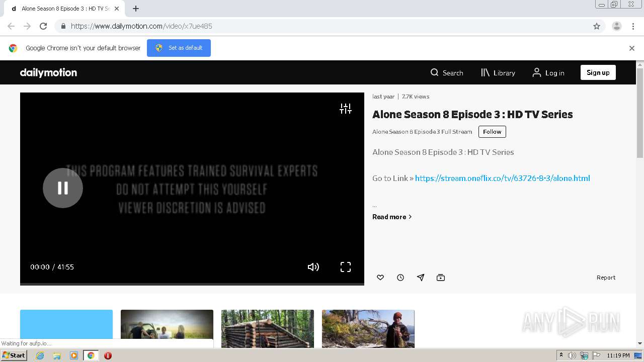The image size is (644, 362).
Task: Open the Search option in the header
Action: point(447,72)
